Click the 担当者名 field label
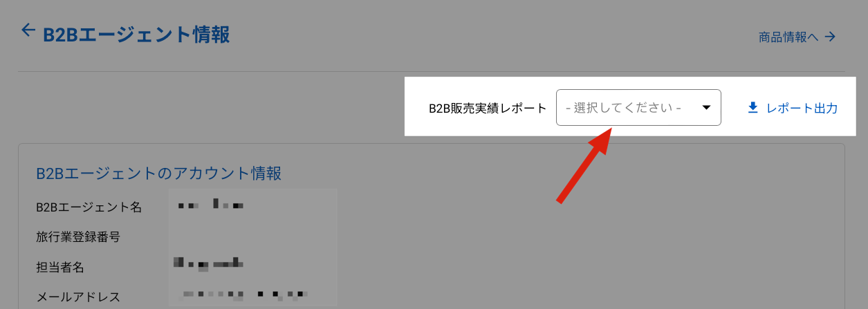 (x=60, y=267)
